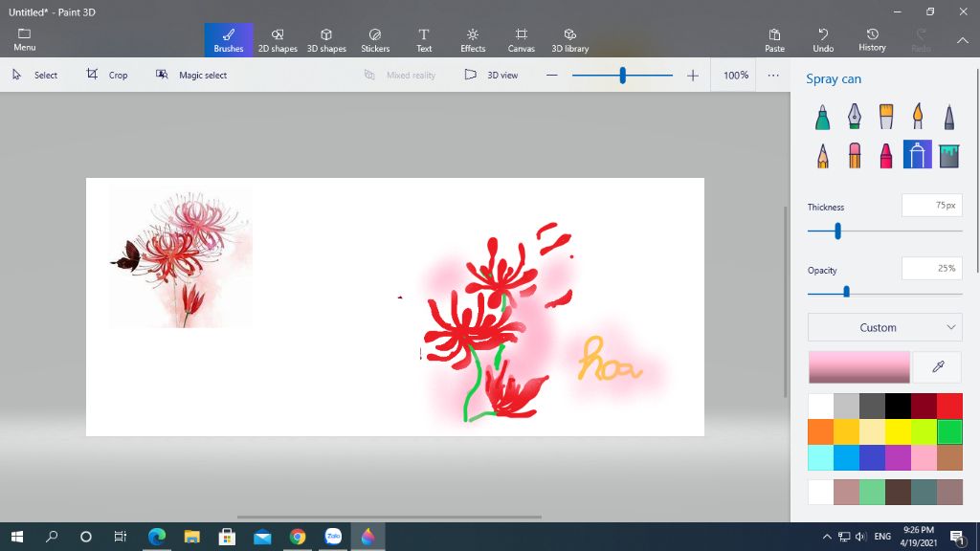Open the Text tab
The height and width of the screenshot is (551, 980).
424,40
